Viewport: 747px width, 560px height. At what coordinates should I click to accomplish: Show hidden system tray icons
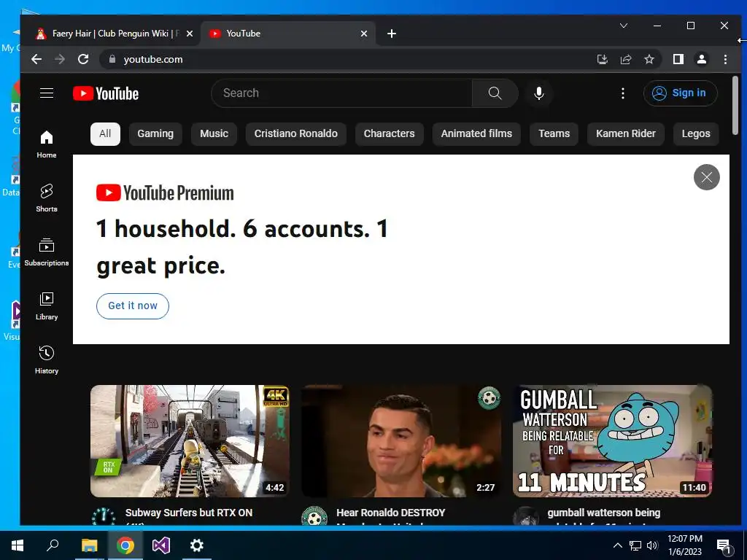617,545
